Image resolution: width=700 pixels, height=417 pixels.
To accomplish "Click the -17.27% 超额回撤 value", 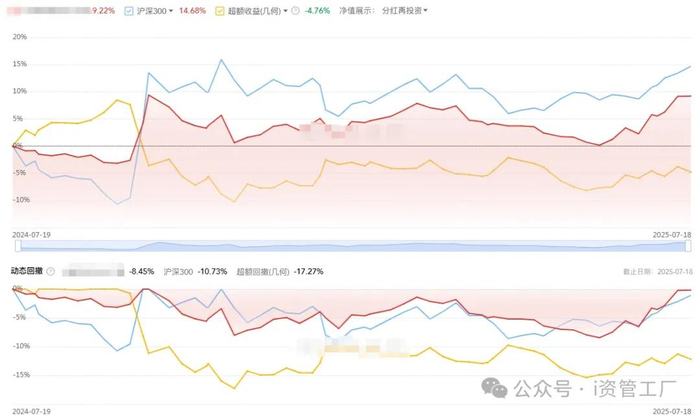I will [308, 271].
